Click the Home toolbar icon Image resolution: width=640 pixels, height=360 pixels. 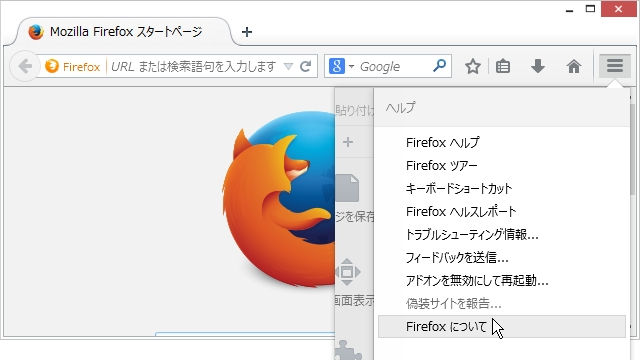point(574,66)
